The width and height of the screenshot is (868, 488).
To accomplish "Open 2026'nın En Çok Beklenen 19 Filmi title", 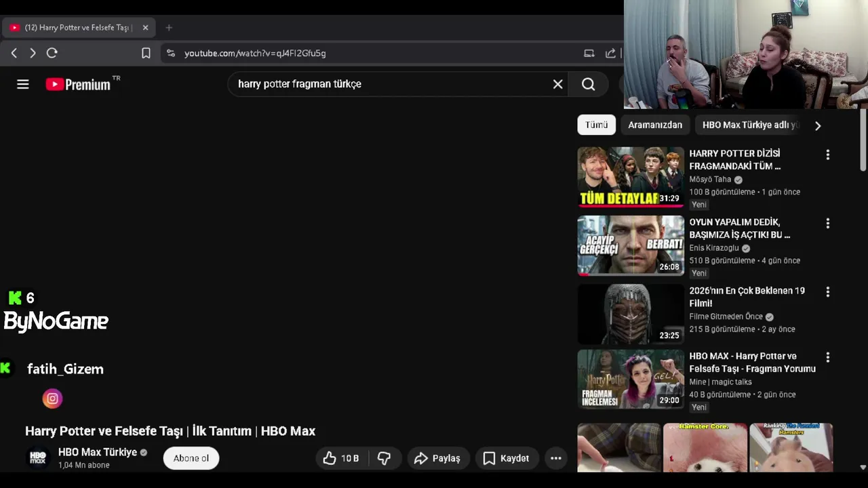I will pyautogui.click(x=747, y=297).
